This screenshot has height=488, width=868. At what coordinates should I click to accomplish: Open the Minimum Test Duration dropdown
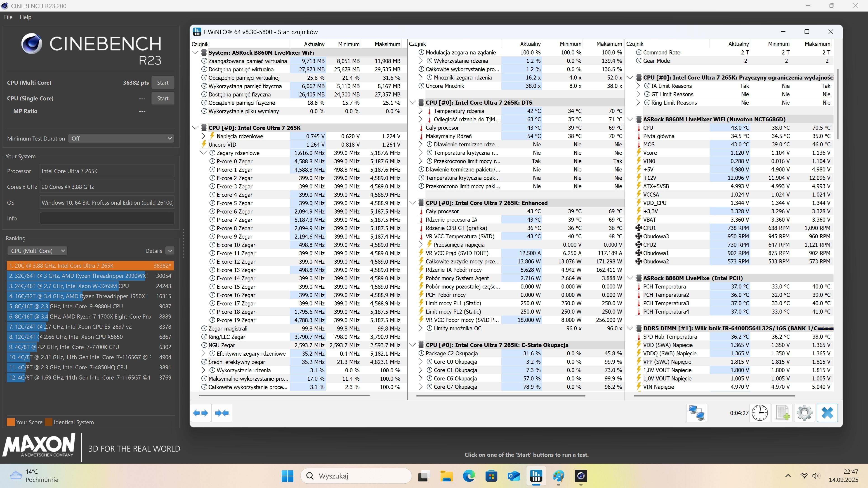click(x=121, y=138)
